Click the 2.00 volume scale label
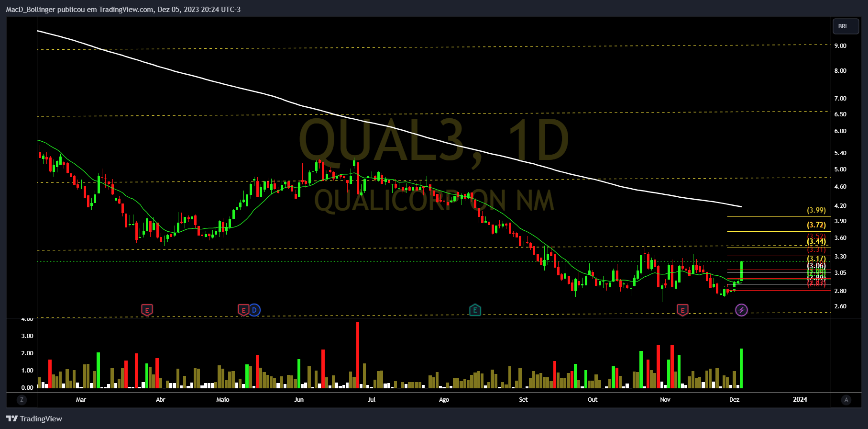The image size is (868, 429). click(27, 353)
